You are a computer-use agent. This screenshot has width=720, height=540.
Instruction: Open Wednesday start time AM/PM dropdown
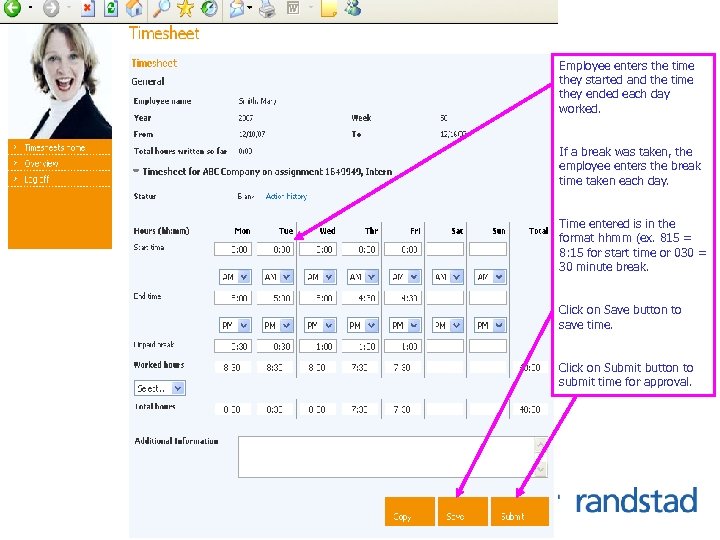point(320,277)
